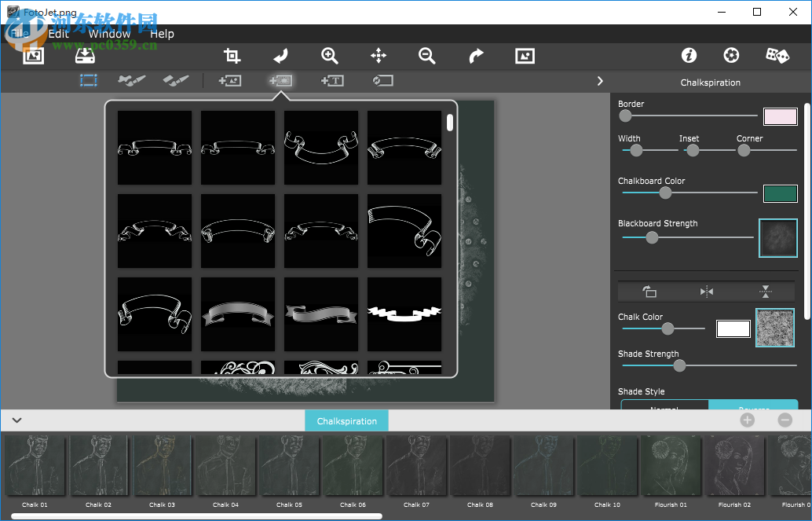Click the dice randomize icon

[777, 55]
